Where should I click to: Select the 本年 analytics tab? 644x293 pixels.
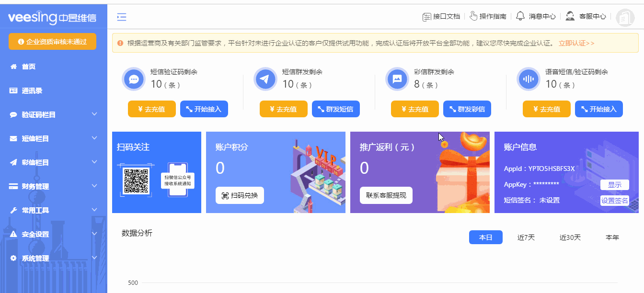pyautogui.click(x=612, y=237)
